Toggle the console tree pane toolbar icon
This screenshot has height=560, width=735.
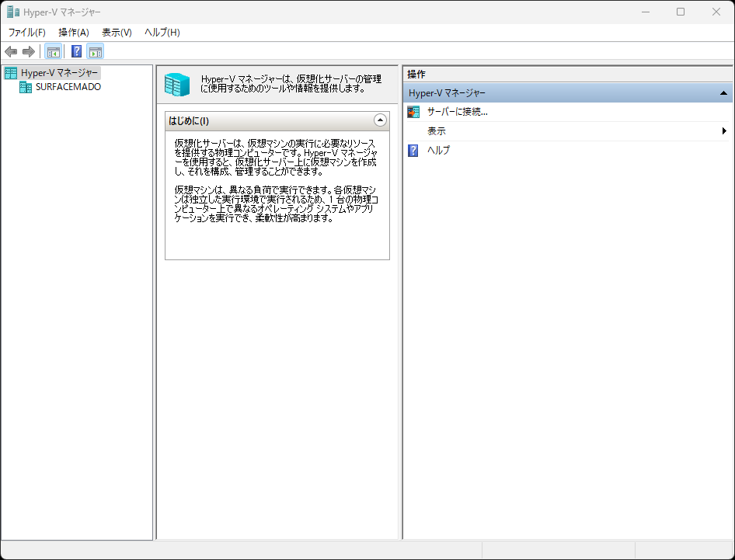coord(53,51)
